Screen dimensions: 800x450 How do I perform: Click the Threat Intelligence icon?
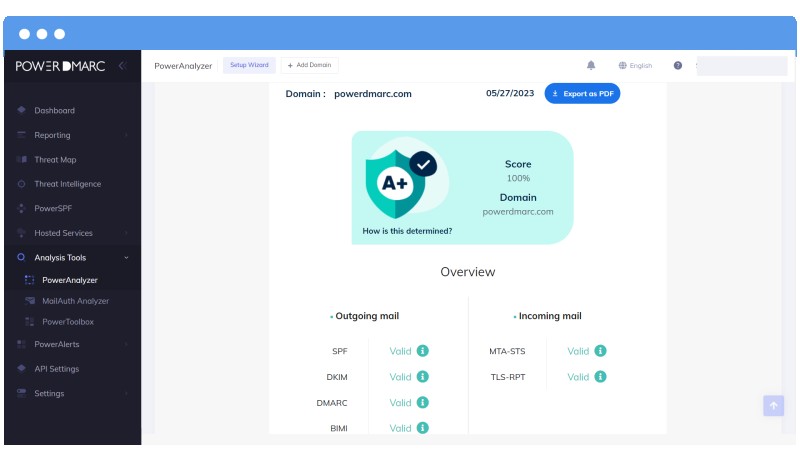click(x=21, y=184)
